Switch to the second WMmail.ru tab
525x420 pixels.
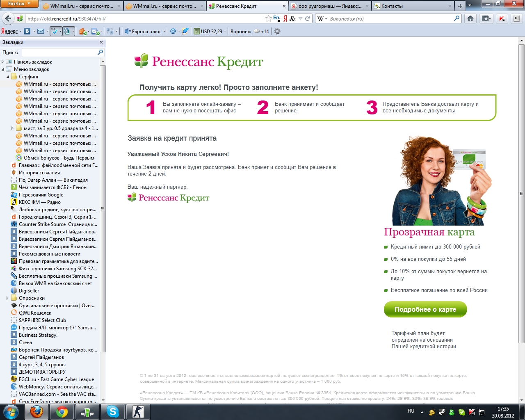pos(164,6)
